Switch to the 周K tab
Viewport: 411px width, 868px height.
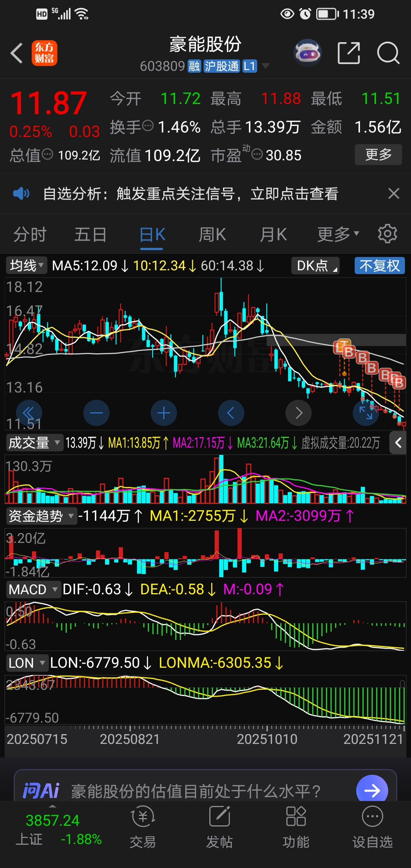point(212,234)
